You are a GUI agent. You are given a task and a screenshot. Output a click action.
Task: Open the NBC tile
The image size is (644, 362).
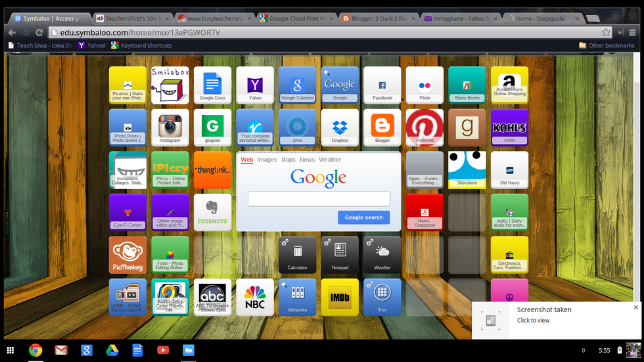coord(255,297)
